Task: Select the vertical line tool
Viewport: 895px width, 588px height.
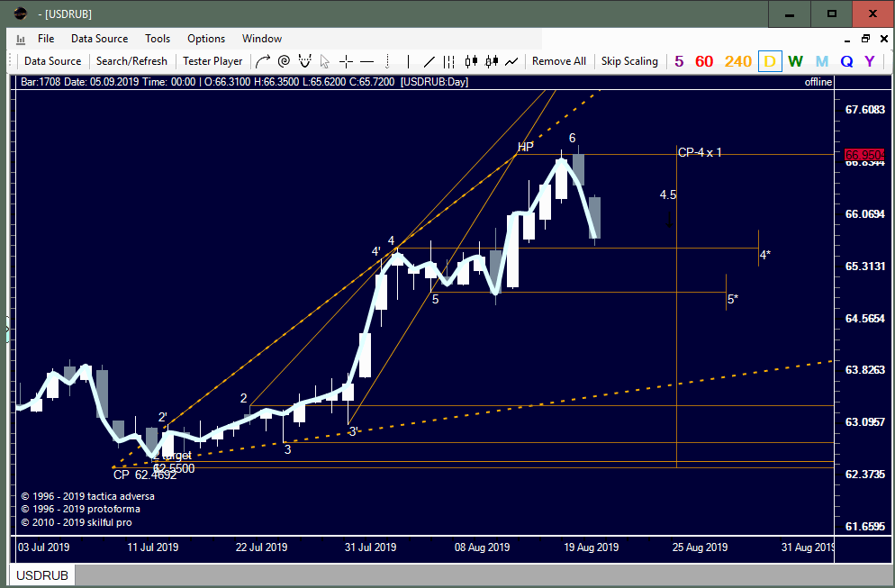Action: tap(408, 61)
